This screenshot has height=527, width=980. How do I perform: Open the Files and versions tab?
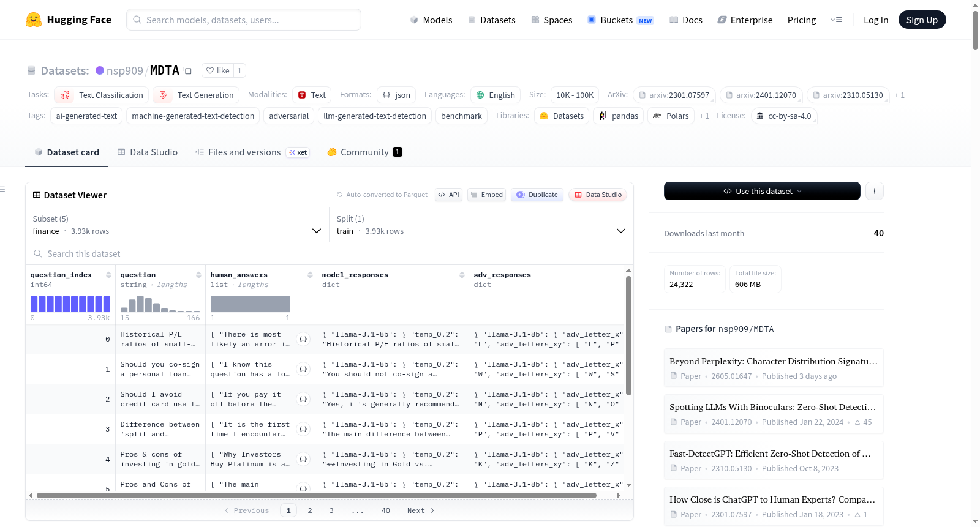(x=252, y=152)
